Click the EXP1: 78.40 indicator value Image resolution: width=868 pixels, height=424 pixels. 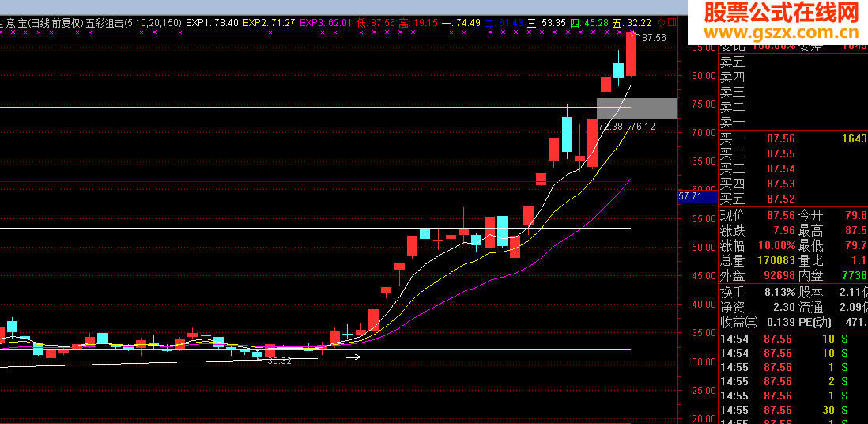213,23
